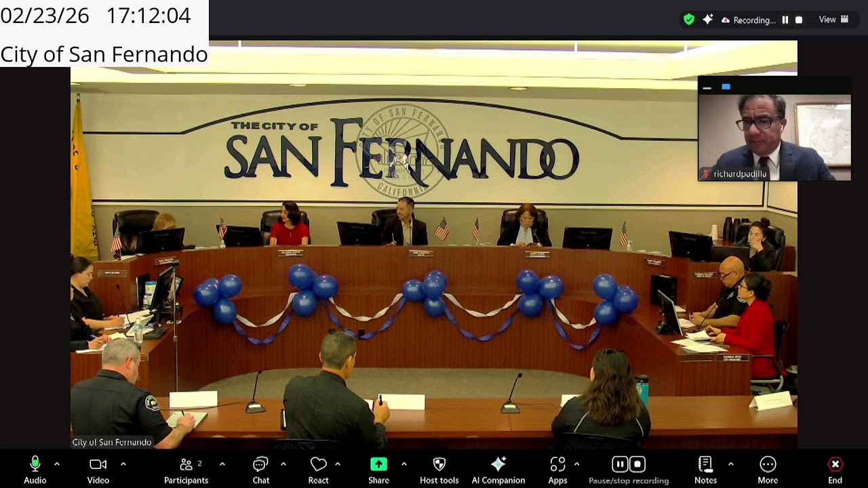The height and width of the screenshot is (488, 868).
Task: Open the Host tools shield menu
Action: click(x=439, y=470)
